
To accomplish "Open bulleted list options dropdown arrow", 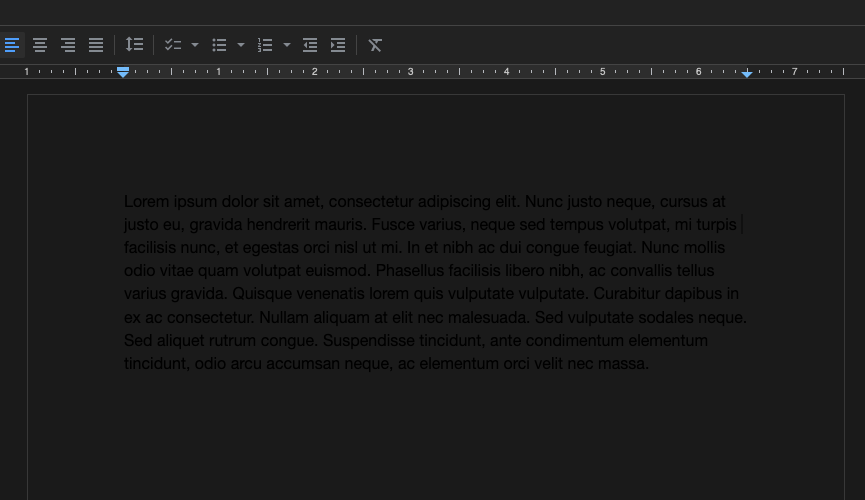I will [x=241, y=45].
